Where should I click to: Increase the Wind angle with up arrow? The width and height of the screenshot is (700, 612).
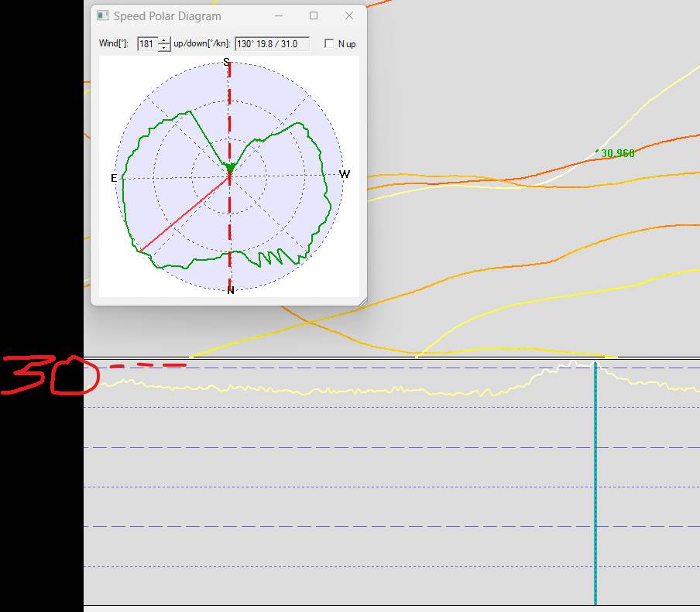pyautogui.click(x=164, y=40)
